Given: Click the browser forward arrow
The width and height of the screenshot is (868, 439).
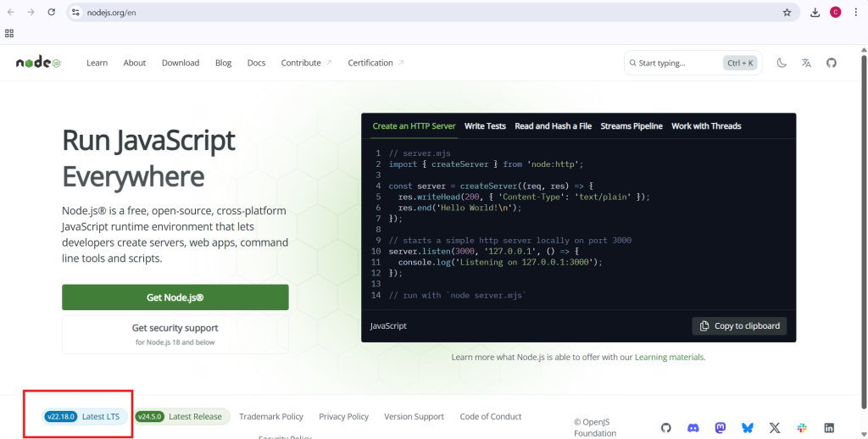Looking at the screenshot, I should pyautogui.click(x=31, y=12).
